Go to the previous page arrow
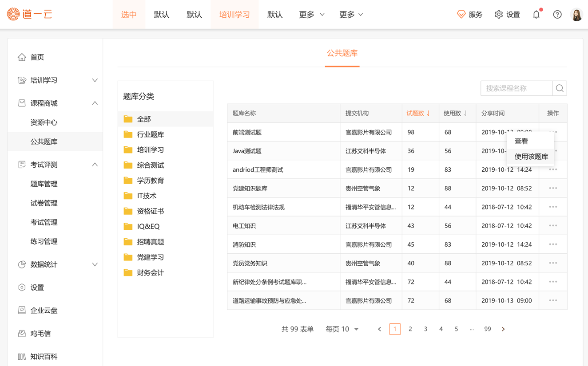The height and width of the screenshot is (366, 588). click(379, 329)
